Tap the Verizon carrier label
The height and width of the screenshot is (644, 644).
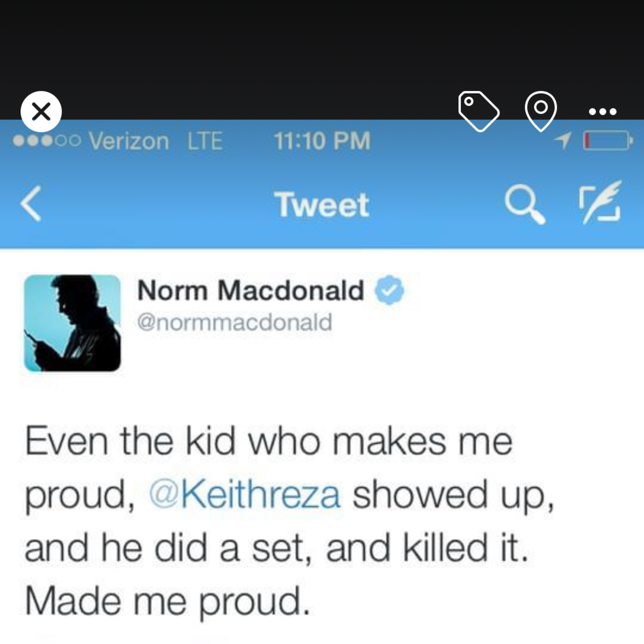coord(129,141)
